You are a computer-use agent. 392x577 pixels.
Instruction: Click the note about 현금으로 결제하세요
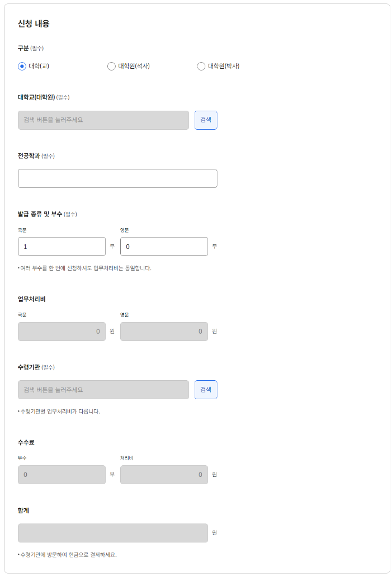point(67,555)
